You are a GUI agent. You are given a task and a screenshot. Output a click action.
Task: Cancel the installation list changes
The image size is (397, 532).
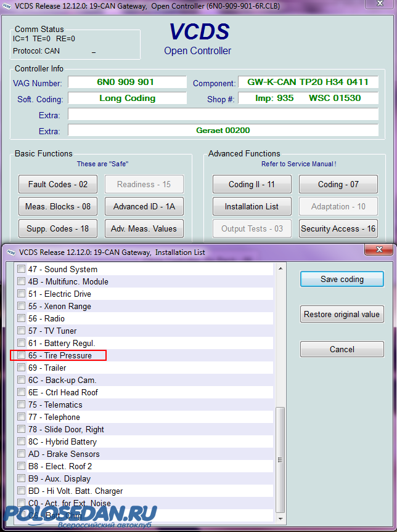342,349
